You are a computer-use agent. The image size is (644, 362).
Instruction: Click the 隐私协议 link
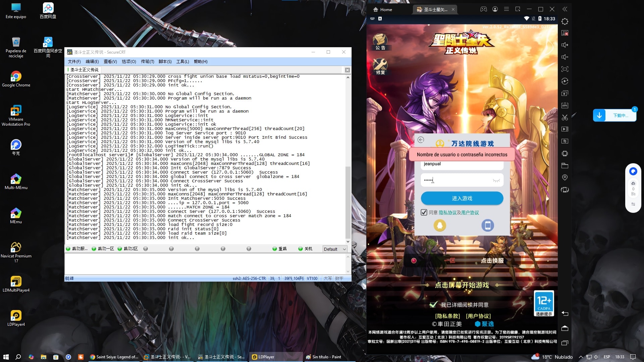(x=447, y=213)
